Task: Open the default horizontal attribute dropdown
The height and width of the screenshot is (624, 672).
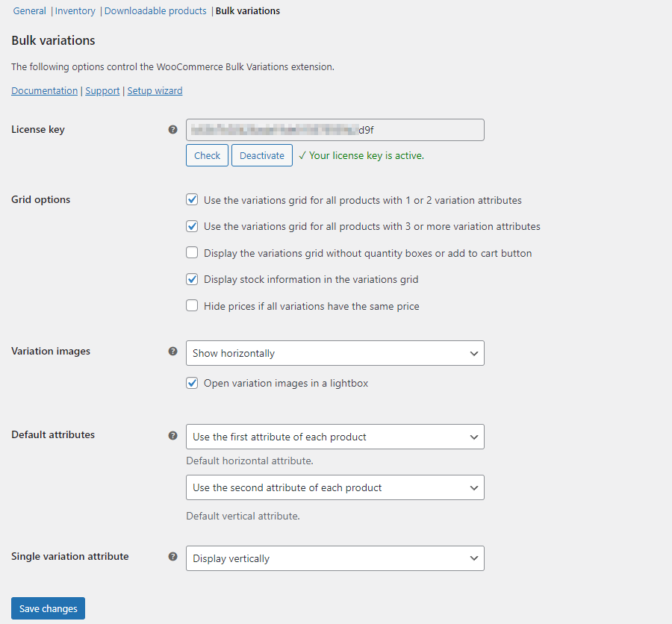Action: coord(334,437)
